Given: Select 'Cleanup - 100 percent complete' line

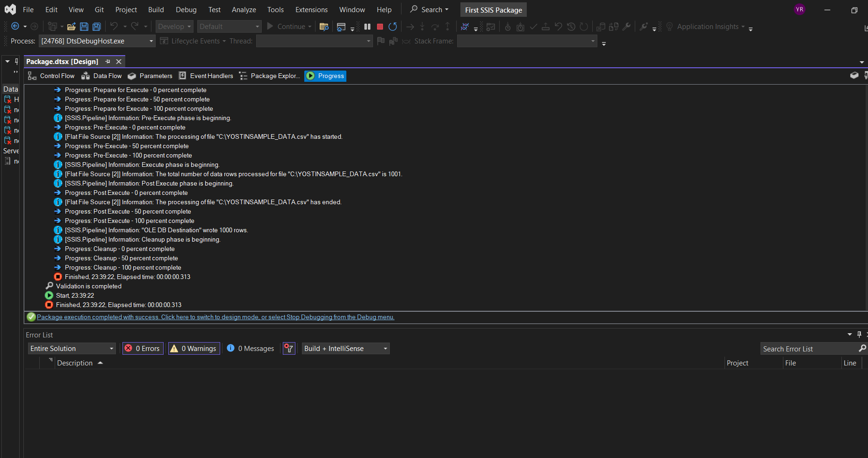Looking at the screenshot, I should click(123, 267).
